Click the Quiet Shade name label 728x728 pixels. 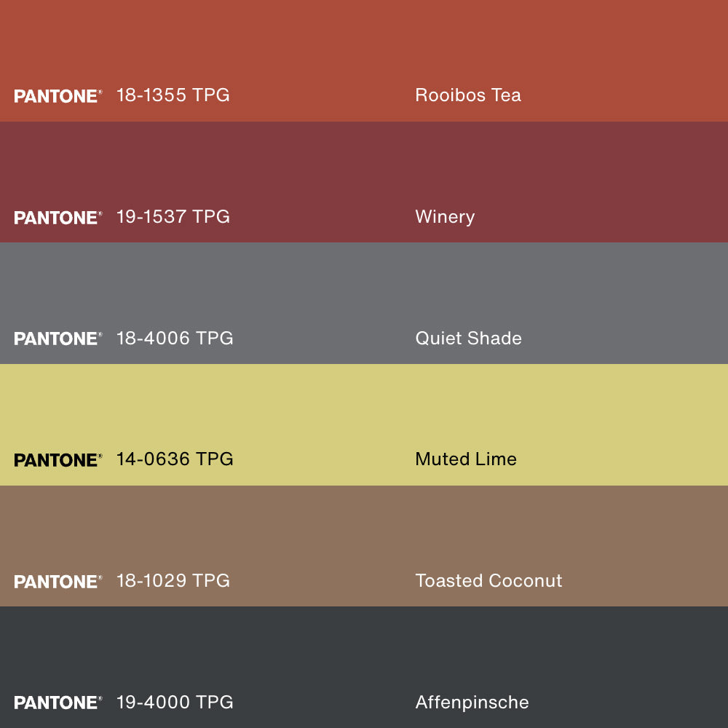(x=468, y=339)
